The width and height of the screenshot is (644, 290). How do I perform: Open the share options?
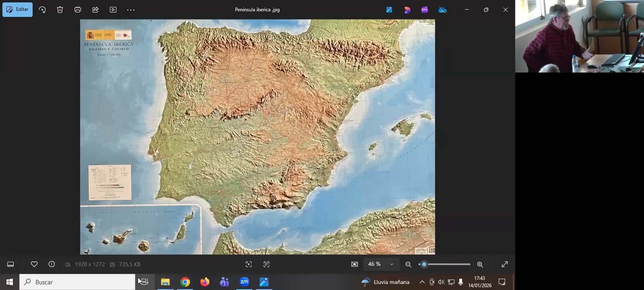(95, 10)
